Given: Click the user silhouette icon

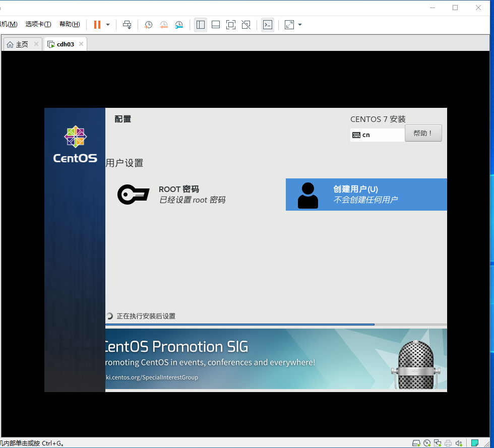Looking at the screenshot, I should click(x=308, y=196).
